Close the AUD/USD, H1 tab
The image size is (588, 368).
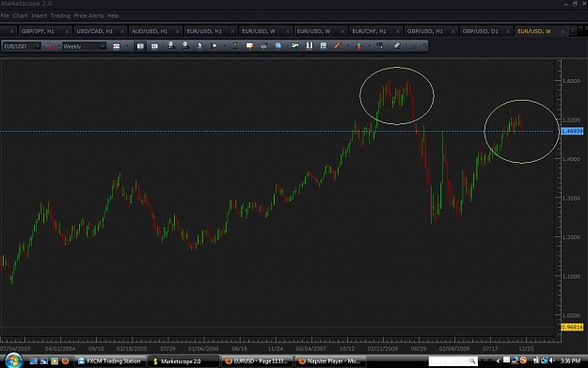point(178,31)
